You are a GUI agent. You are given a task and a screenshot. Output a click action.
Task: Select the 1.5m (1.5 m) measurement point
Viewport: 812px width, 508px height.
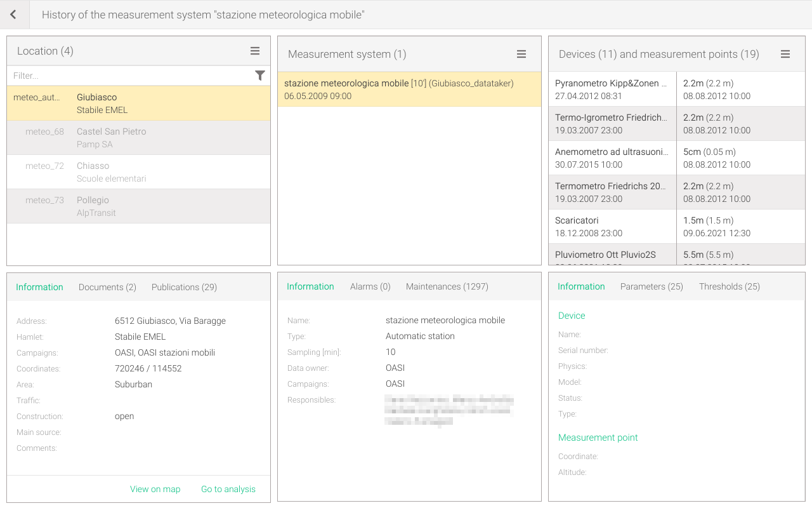tap(741, 227)
